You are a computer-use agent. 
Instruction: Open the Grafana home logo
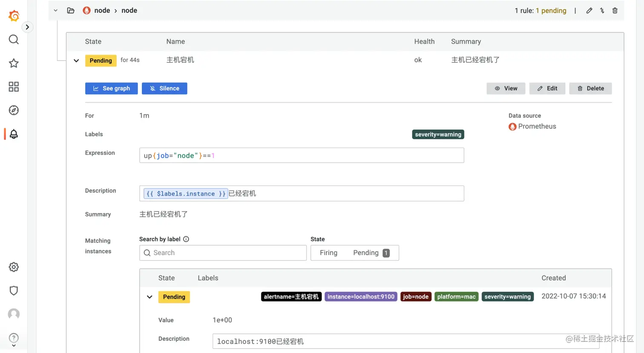[14, 16]
